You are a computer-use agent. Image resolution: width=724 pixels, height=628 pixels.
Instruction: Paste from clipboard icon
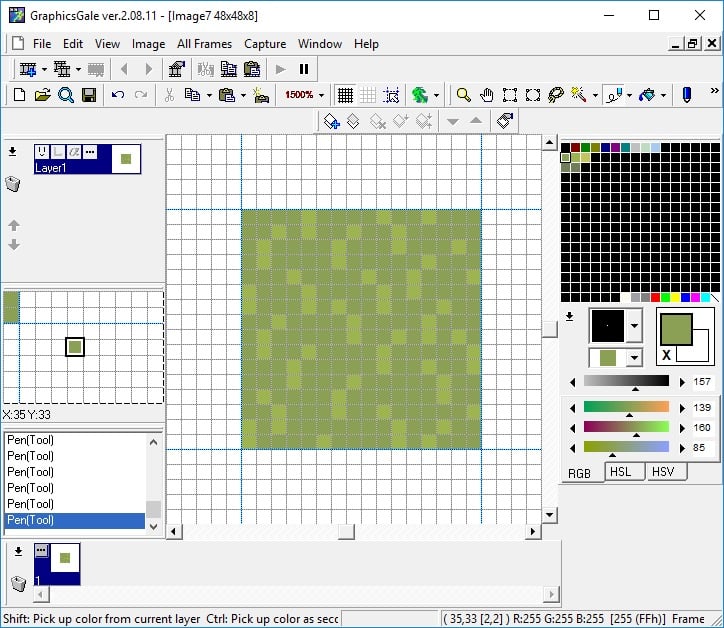(227, 95)
